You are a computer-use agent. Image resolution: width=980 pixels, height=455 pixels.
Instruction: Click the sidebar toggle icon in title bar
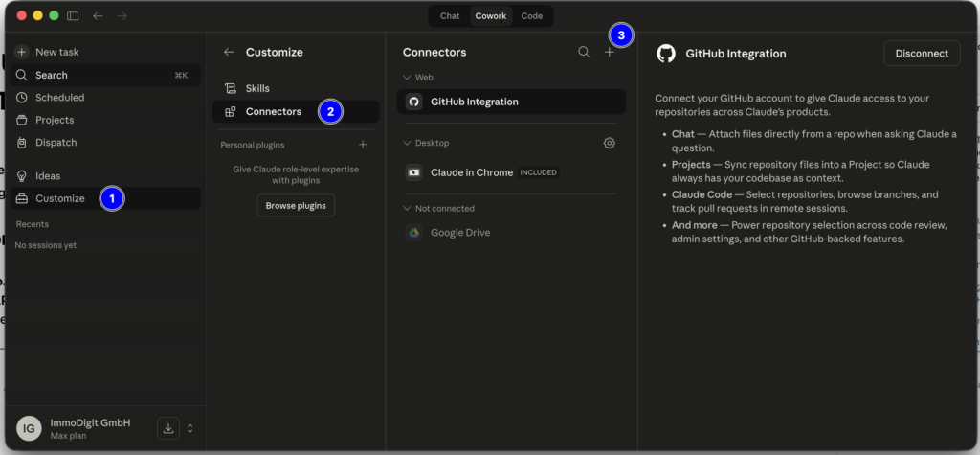tap(74, 16)
